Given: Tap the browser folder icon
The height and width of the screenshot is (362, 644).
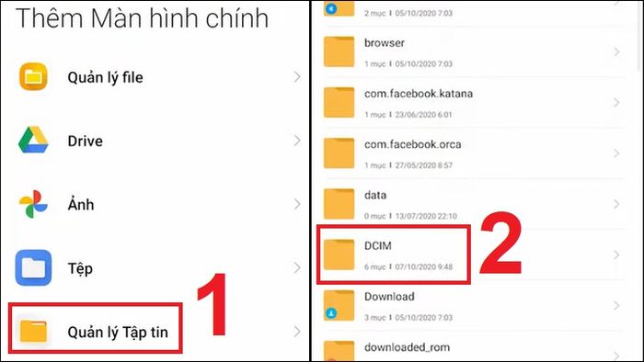Looking at the screenshot, I should pos(339,51).
